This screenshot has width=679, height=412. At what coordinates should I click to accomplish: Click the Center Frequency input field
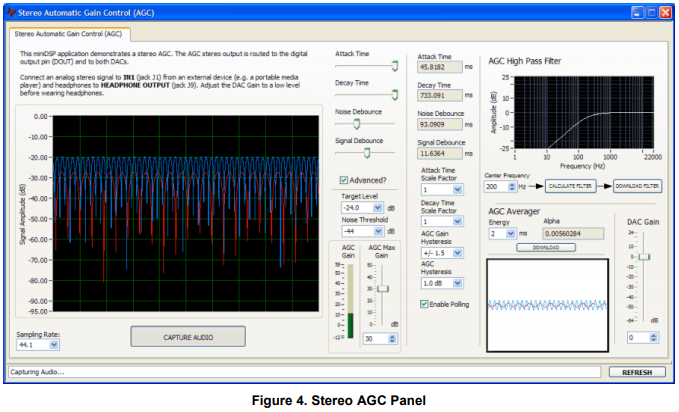[x=496, y=187]
